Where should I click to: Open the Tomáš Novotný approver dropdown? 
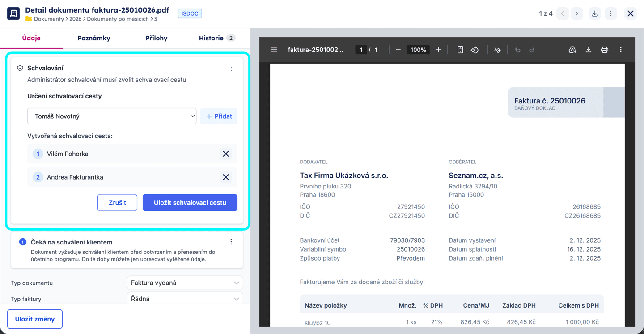coord(112,116)
